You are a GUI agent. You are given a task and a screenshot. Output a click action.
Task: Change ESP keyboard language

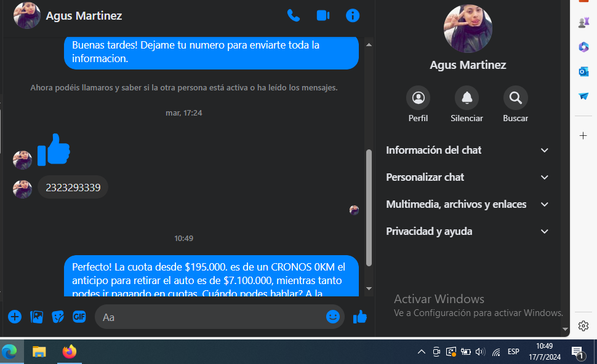513,352
